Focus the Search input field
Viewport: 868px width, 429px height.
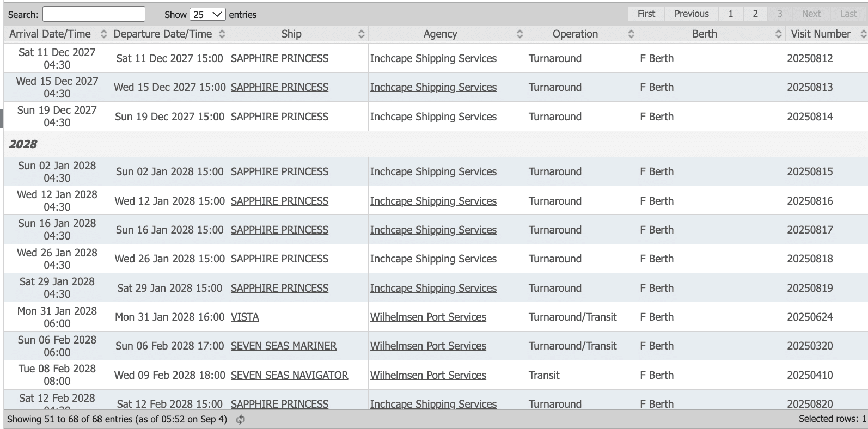click(94, 14)
